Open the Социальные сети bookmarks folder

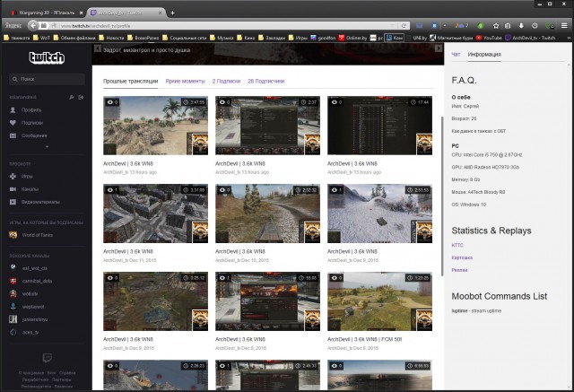(x=184, y=38)
